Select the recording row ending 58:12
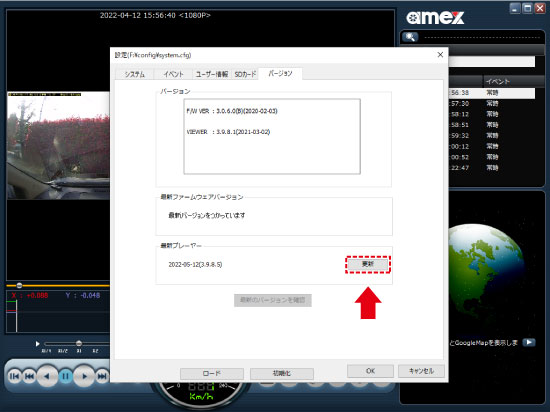This screenshot has height=412, width=550. [492, 114]
